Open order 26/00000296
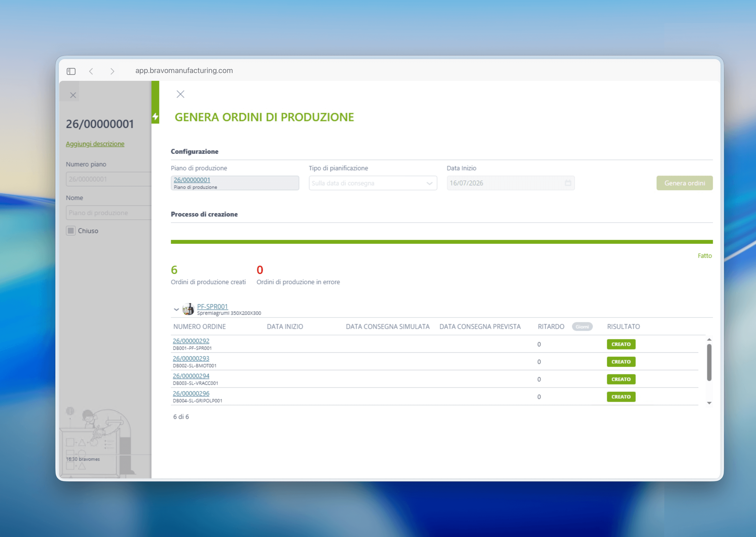 point(191,393)
